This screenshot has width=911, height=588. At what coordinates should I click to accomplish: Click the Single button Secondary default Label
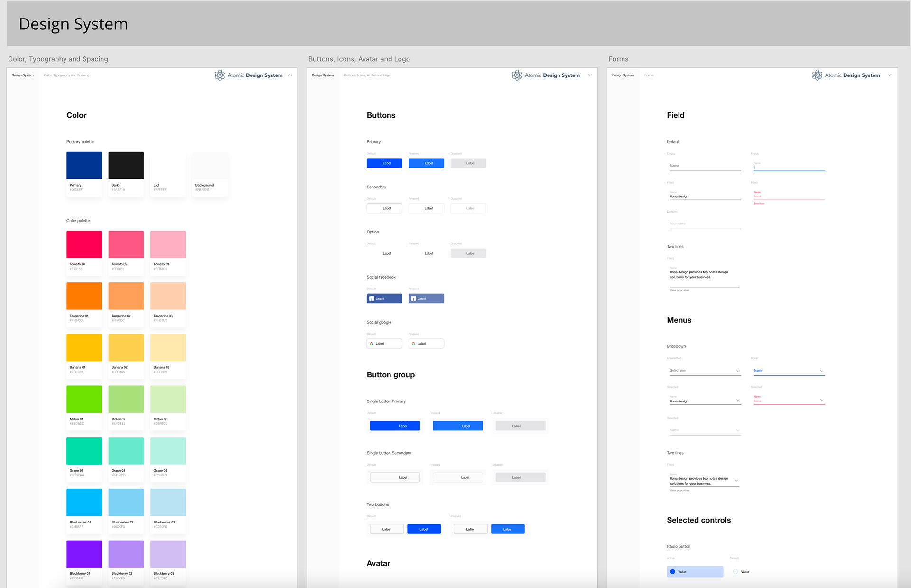pos(395,477)
